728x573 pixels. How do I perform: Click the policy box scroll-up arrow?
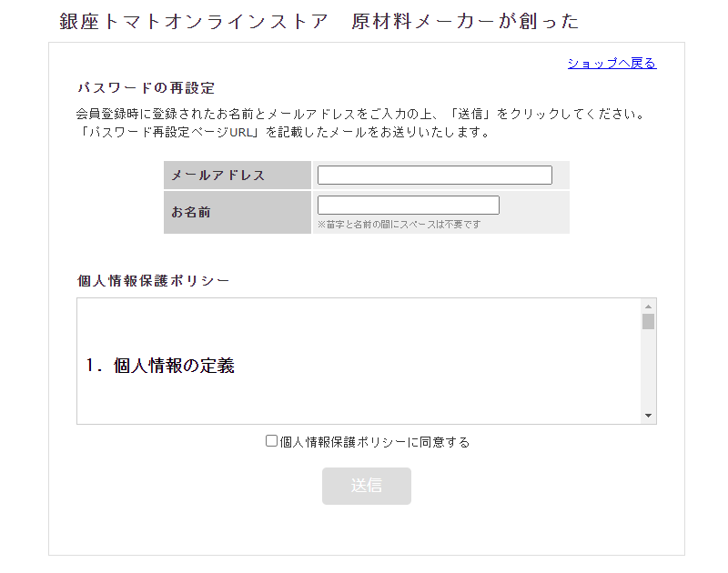pos(648,307)
